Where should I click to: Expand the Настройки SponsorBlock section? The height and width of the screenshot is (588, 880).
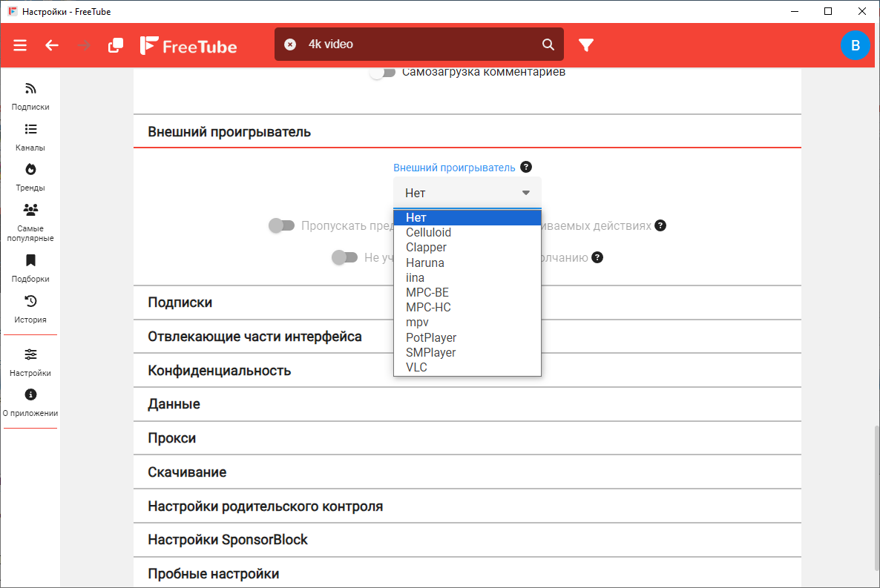pyautogui.click(x=227, y=540)
